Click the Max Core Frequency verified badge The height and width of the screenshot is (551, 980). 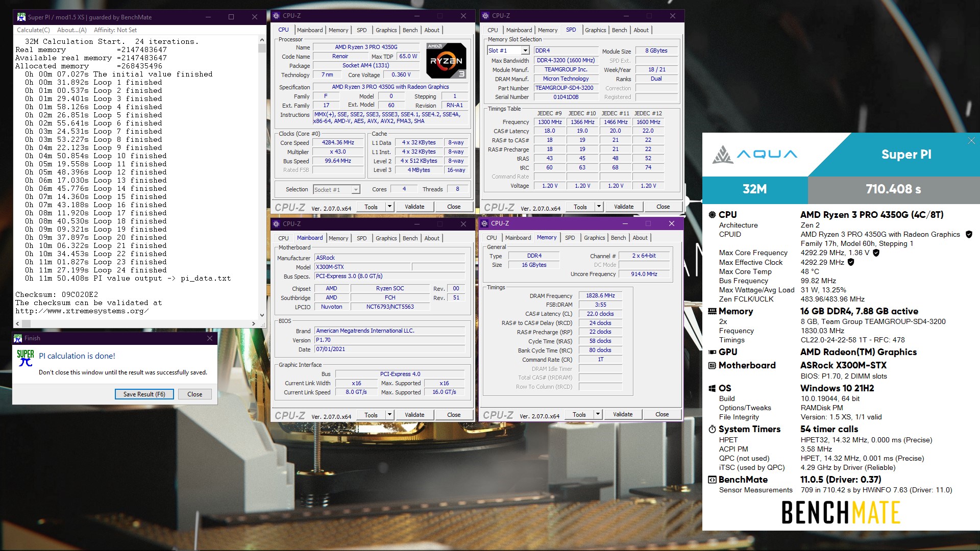(x=876, y=253)
